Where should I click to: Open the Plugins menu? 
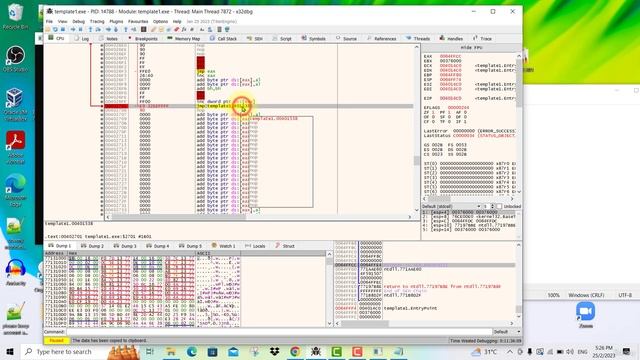coord(116,21)
